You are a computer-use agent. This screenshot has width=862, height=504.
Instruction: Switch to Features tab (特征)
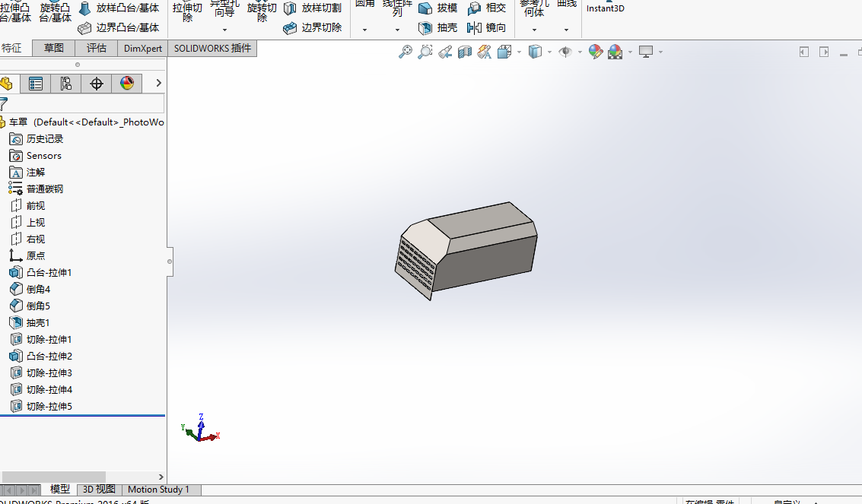click(12, 49)
